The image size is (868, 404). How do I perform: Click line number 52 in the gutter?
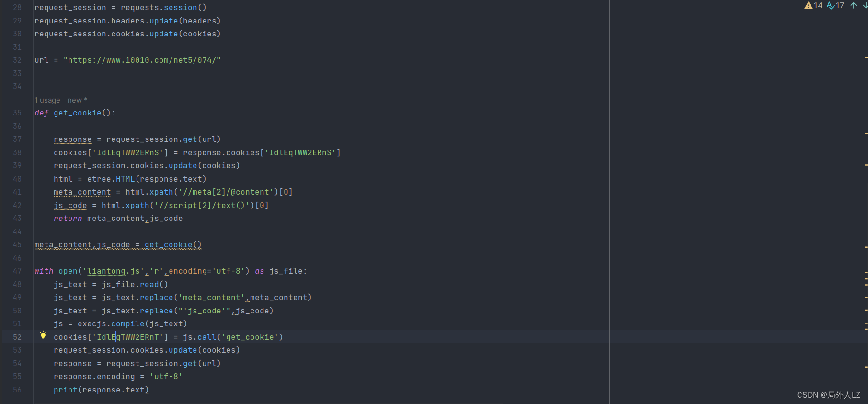tap(17, 337)
